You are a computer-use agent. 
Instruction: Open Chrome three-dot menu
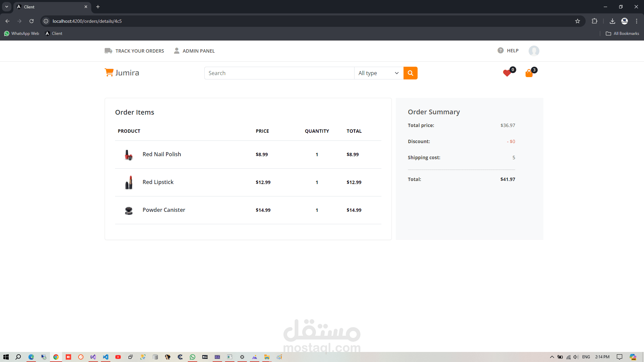[636, 21]
